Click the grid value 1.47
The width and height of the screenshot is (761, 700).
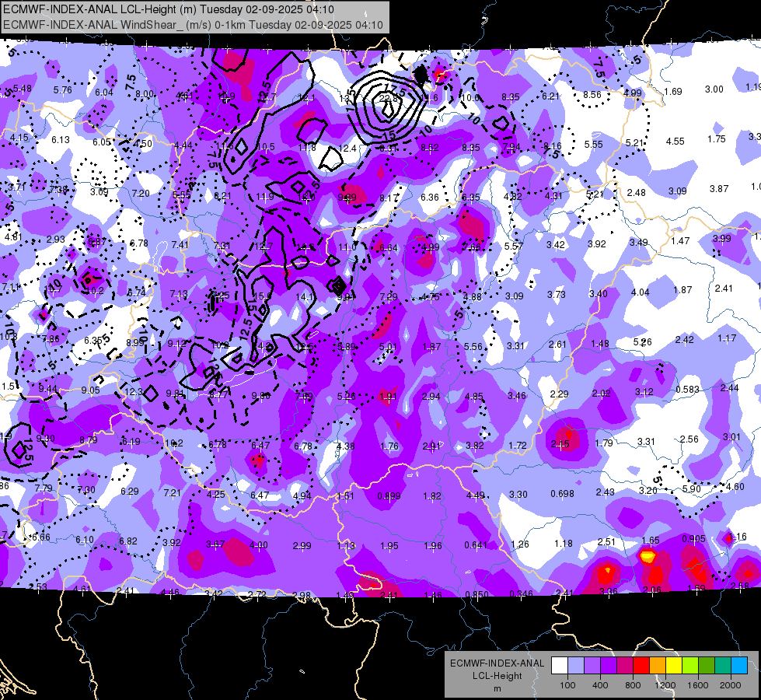[680, 240]
